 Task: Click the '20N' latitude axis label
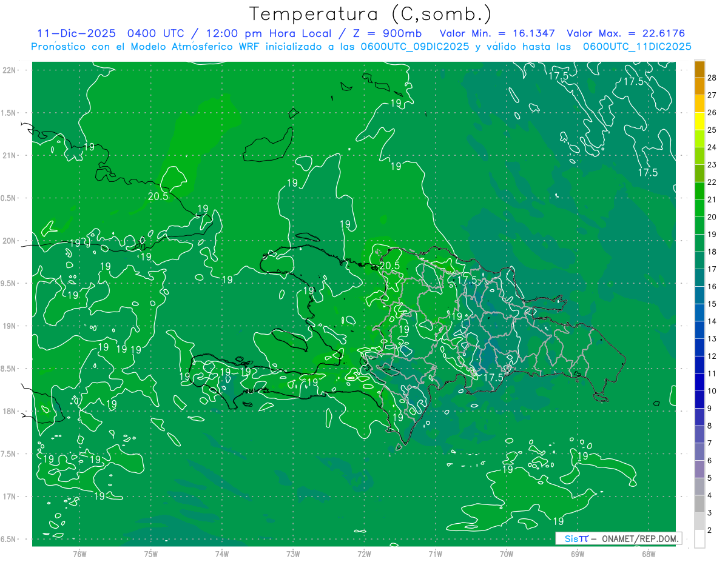tap(9, 241)
